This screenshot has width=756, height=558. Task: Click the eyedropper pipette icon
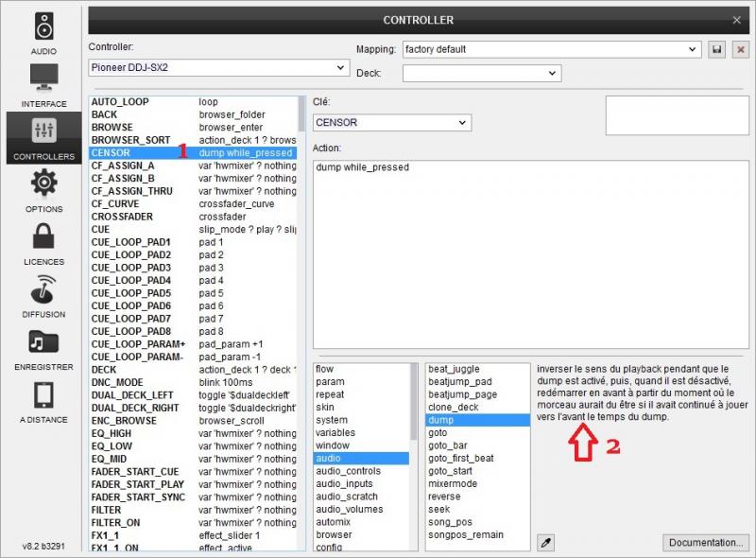545,542
